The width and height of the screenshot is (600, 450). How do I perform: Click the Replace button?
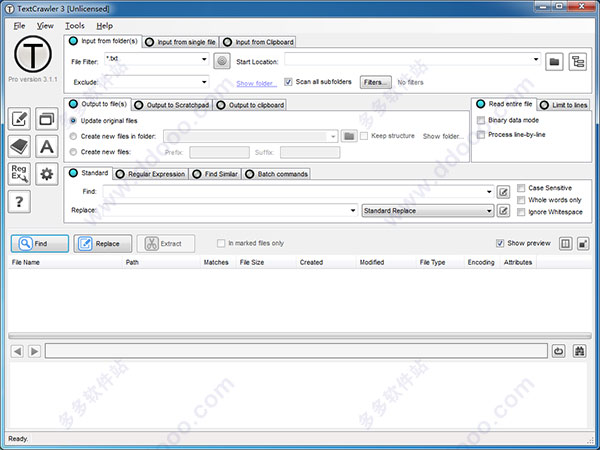click(x=103, y=244)
